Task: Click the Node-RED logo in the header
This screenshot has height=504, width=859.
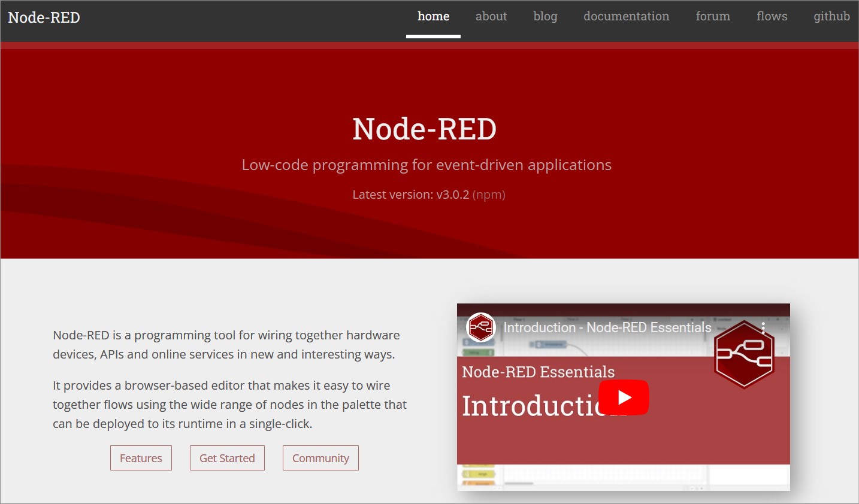Action: click(x=43, y=17)
